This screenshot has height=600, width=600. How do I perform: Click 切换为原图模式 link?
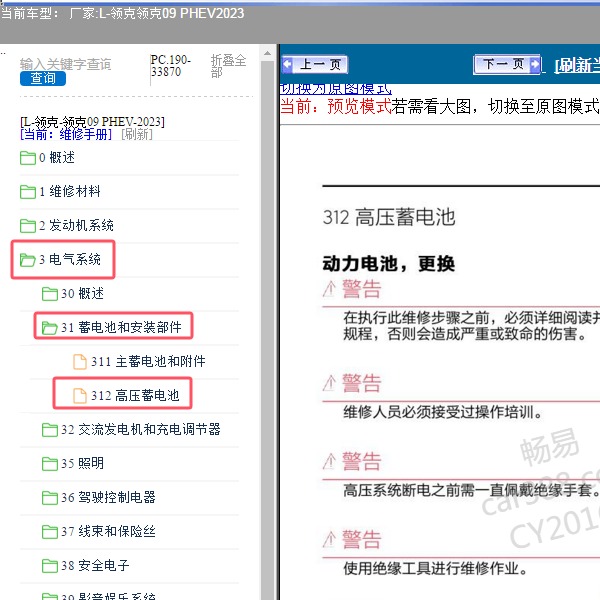tap(336, 89)
